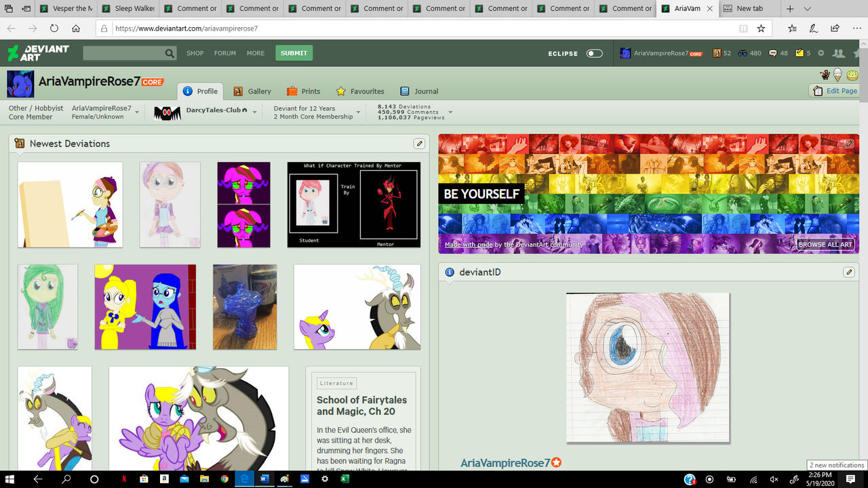Open the reading view book icon

click(x=743, y=28)
